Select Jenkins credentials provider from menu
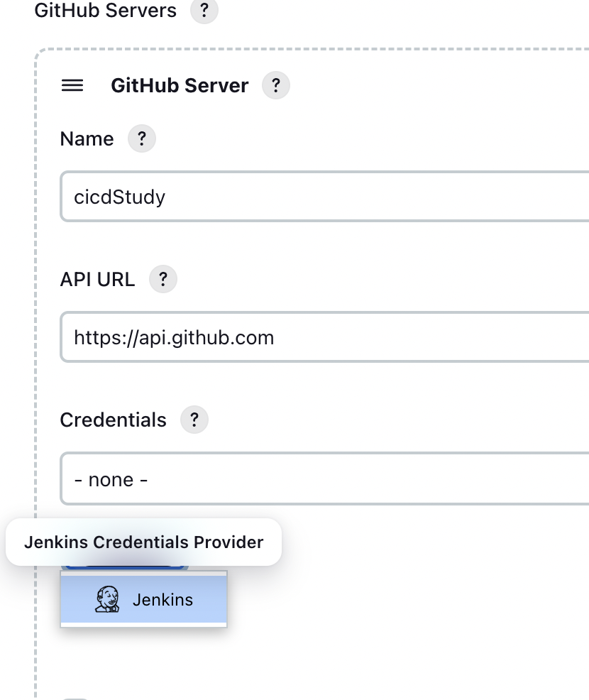The width and height of the screenshot is (589, 700). [143, 599]
